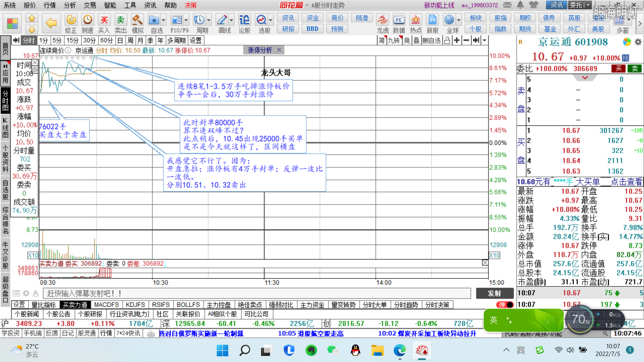Expand toolbar with right chevron arrow
Viewport: 644px width, 362px height.
[640, 23]
